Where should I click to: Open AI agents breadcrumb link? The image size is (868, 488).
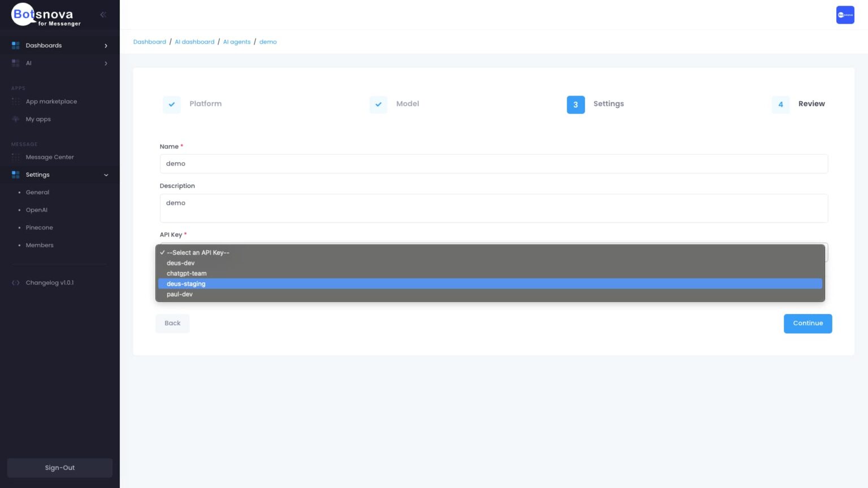click(237, 42)
